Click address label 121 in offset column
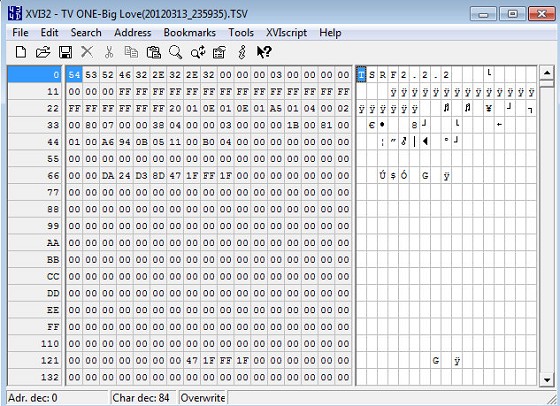Screen dimensions: 560x406 (x=35, y=360)
